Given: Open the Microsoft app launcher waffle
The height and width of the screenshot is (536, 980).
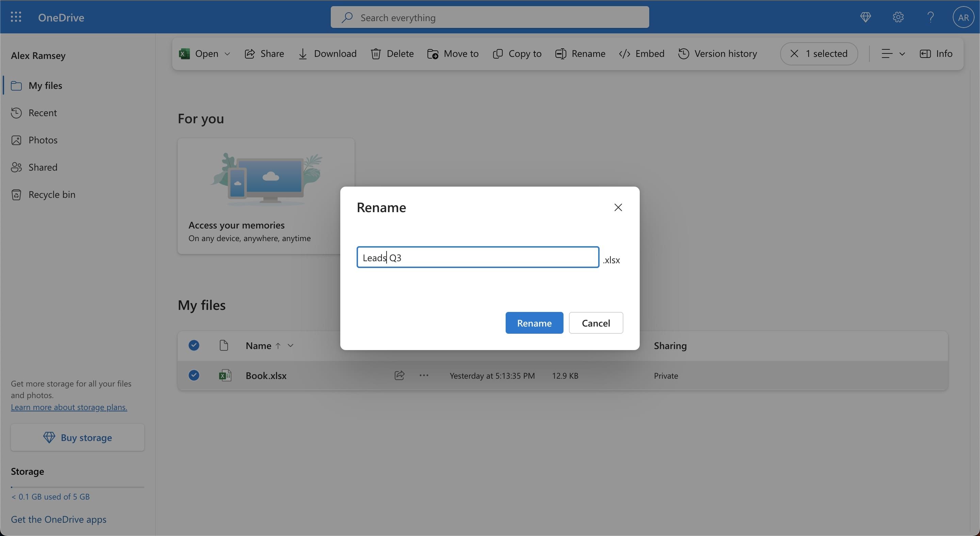Looking at the screenshot, I should [x=16, y=17].
